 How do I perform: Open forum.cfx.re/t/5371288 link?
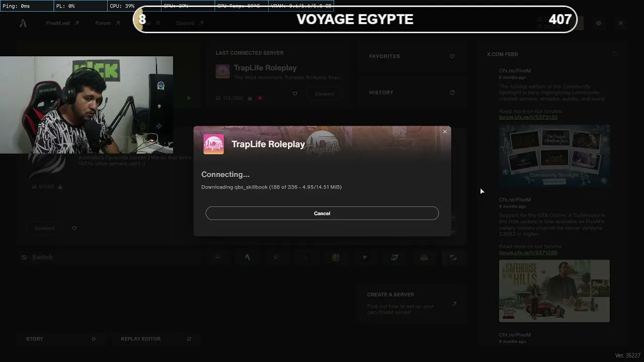click(x=528, y=252)
